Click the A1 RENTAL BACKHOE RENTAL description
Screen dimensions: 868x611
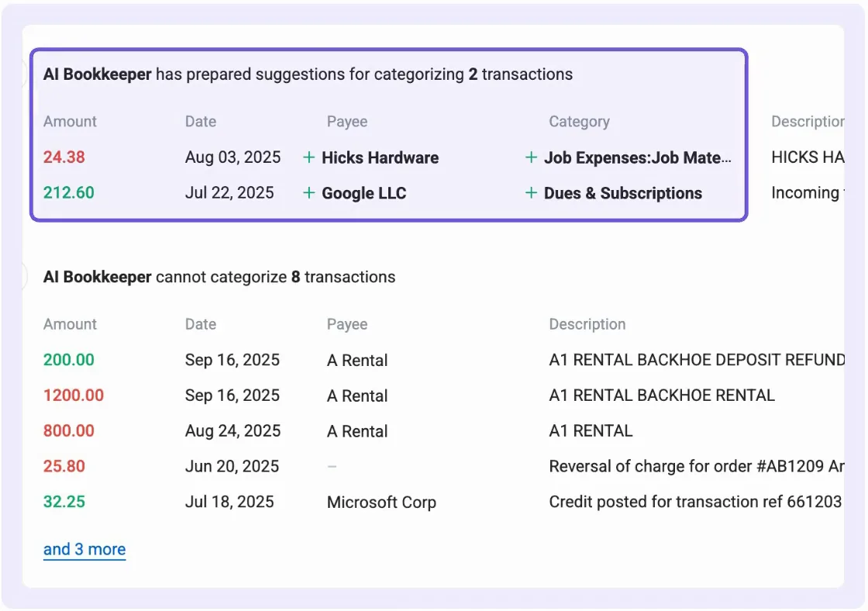point(662,395)
